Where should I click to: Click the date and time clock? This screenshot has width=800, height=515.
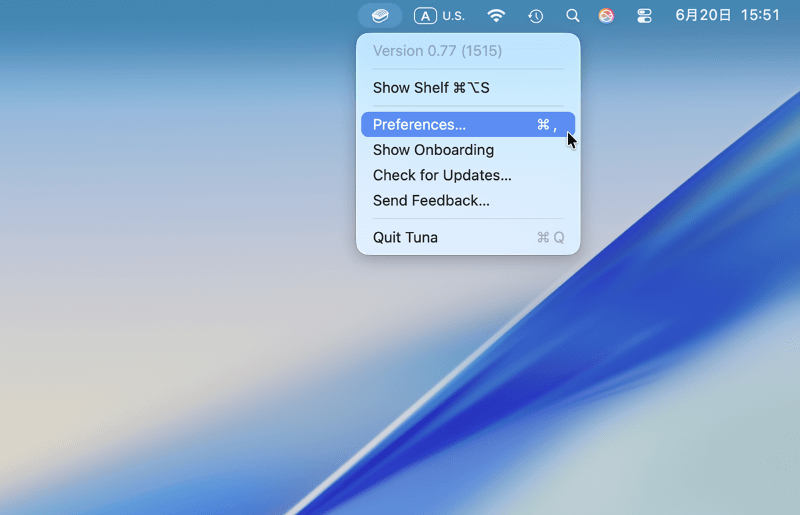728,15
